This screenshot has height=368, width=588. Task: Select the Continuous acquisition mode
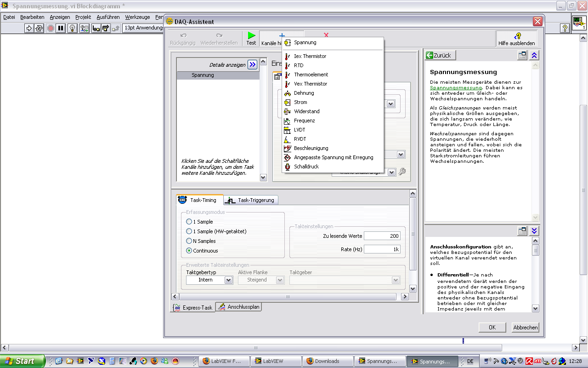click(x=189, y=251)
